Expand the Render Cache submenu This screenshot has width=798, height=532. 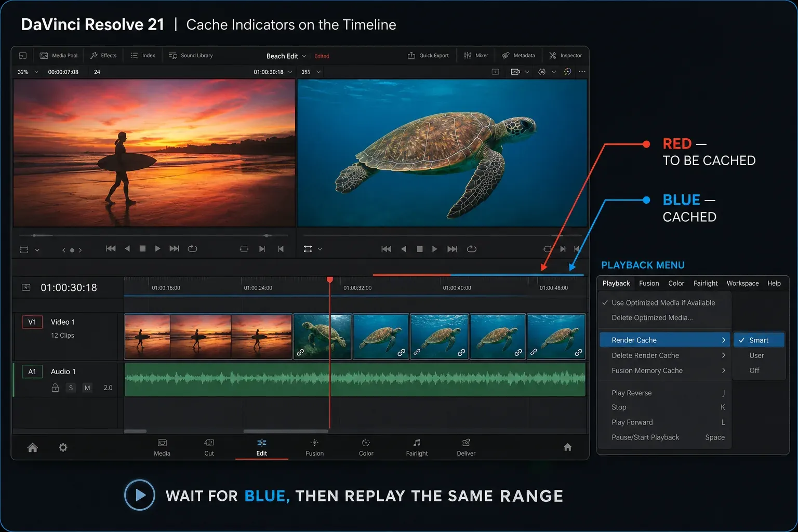tap(665, 340)
